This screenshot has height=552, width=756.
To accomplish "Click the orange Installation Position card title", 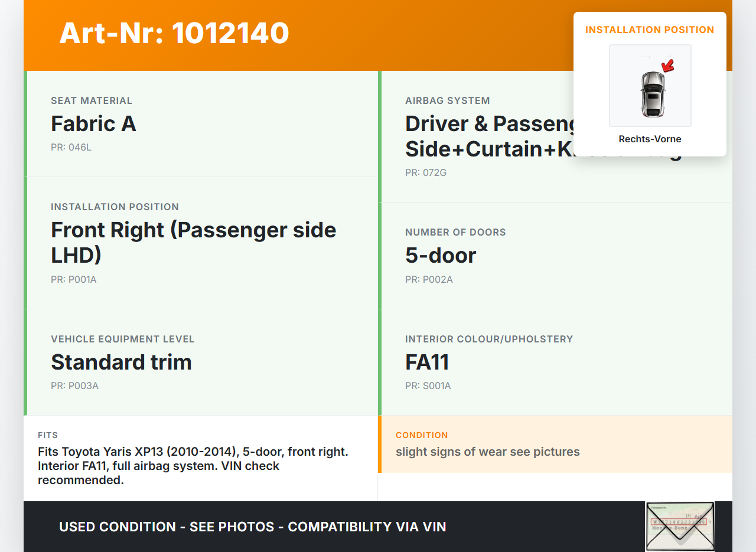I will (x=650, y=30).
